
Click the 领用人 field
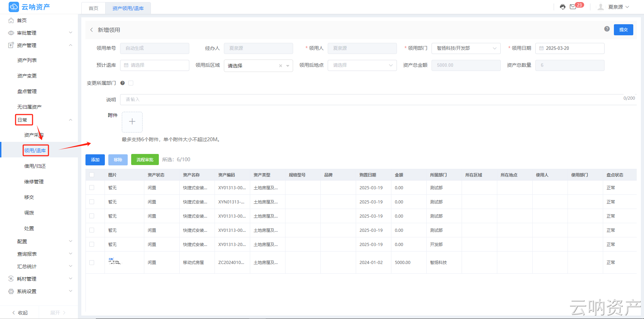click(x=362, y=48)
